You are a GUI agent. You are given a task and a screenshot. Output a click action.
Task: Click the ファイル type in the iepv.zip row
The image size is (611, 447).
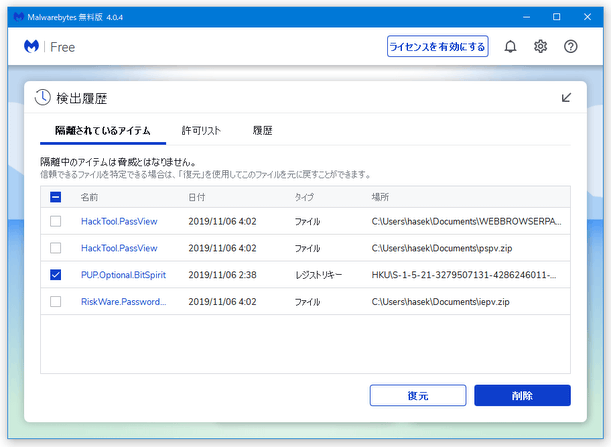pyautogui.click(x=307, y=302)
